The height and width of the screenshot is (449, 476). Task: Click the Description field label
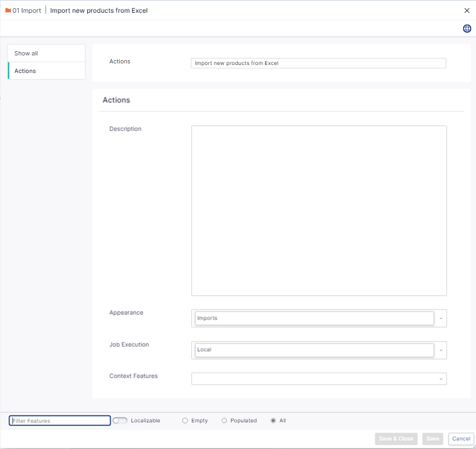(x=125, y=129)
